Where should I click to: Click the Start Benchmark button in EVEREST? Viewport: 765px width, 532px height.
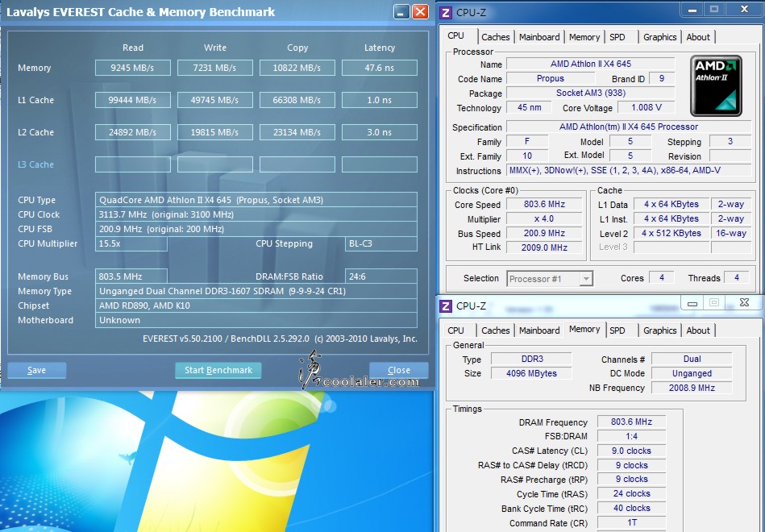[218, 370]
